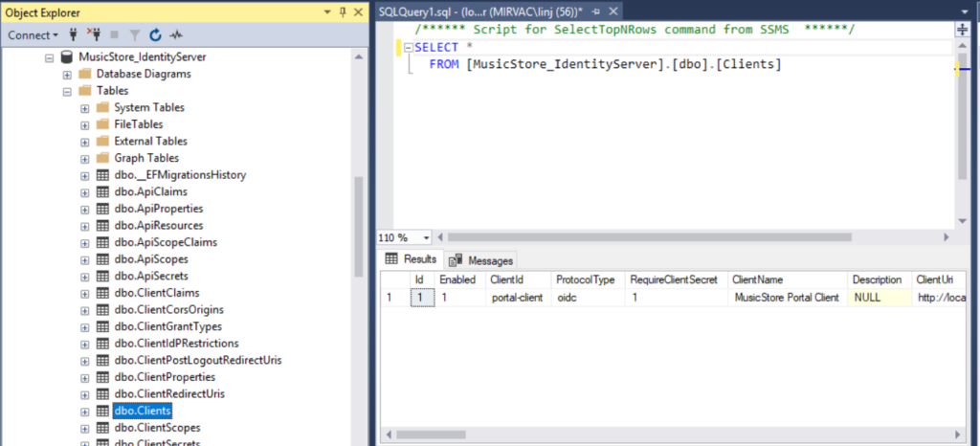
Task: Select dbo.ClientIdPRestrictions in the tree
Action: tap(176, 344)
